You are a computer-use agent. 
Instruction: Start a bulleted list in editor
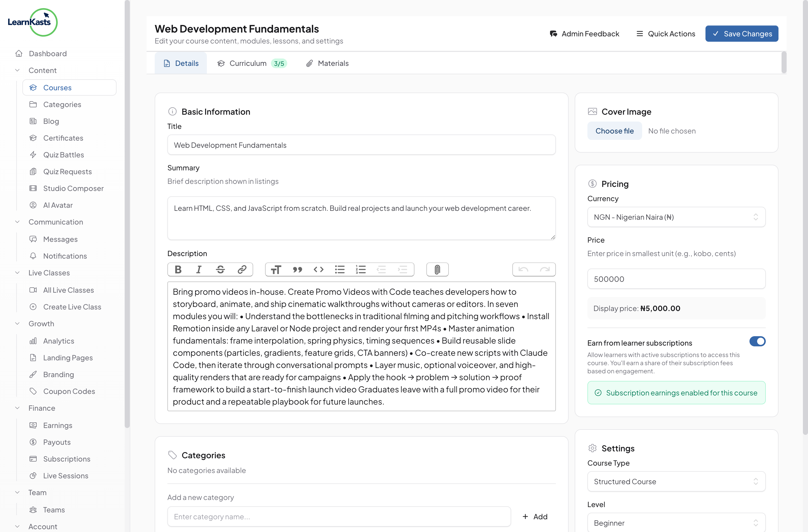coord(339,269)
